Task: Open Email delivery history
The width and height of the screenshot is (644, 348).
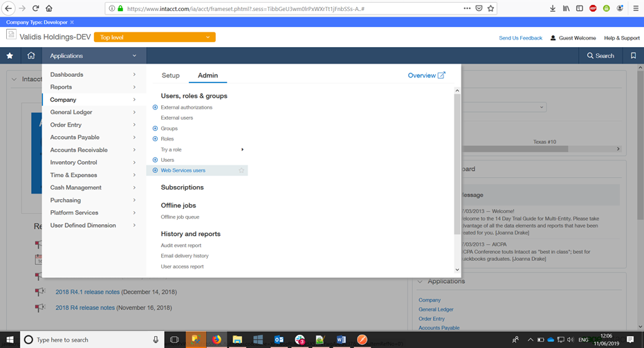Action: [185, 255]
